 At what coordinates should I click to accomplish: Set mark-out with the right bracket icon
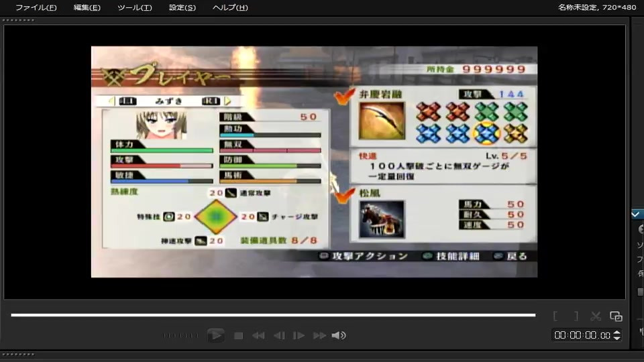pos(576,316)
